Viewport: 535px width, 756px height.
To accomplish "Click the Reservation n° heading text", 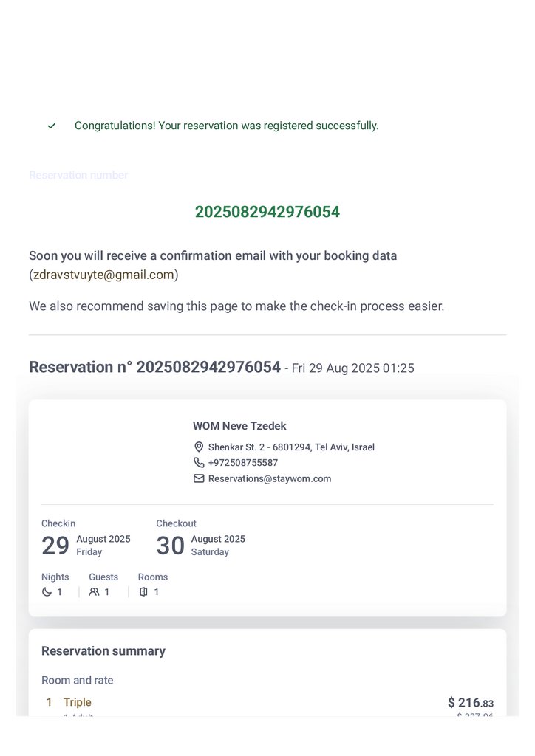I will coord(154,367).
